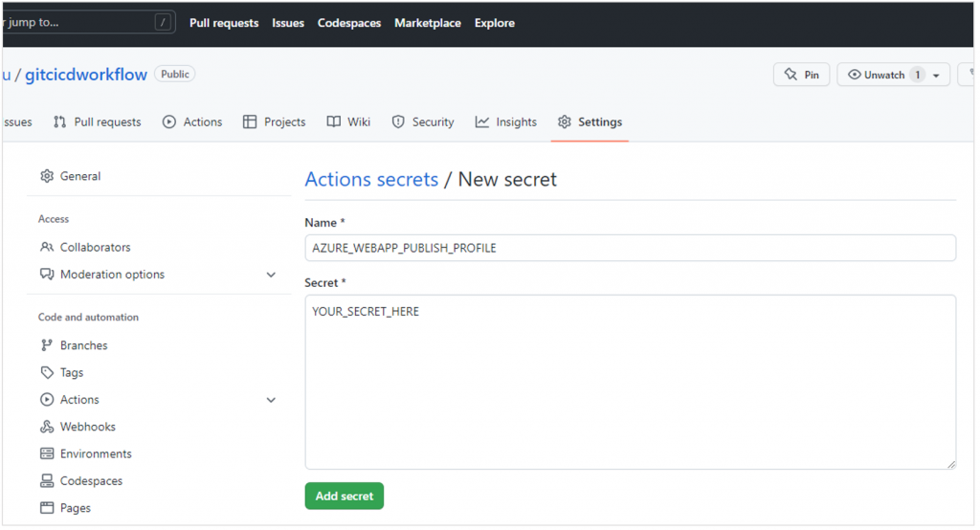Switch to the repo Pull requests tab

click(98, 121)
